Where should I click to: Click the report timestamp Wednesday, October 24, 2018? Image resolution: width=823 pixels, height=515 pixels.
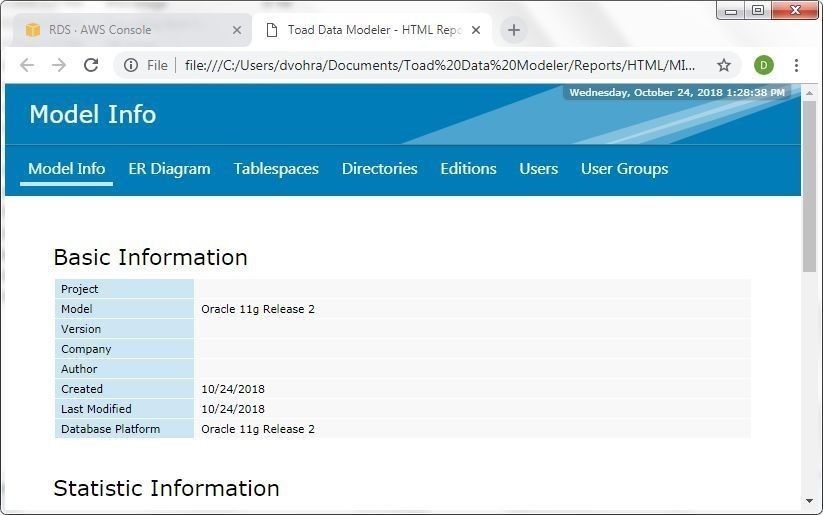point(677,92)
